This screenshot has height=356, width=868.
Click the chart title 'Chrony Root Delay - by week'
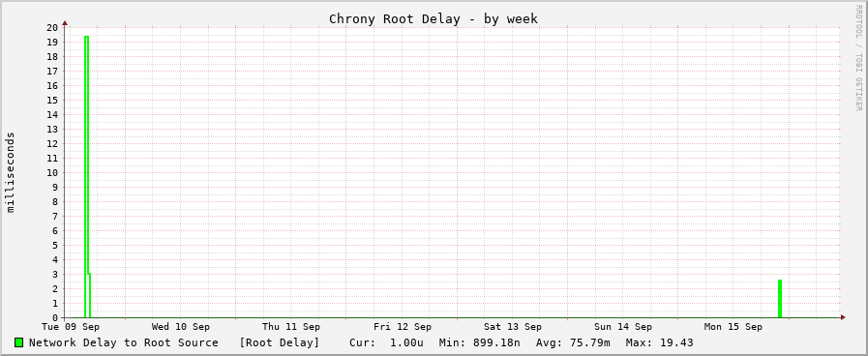coord(434,18)
